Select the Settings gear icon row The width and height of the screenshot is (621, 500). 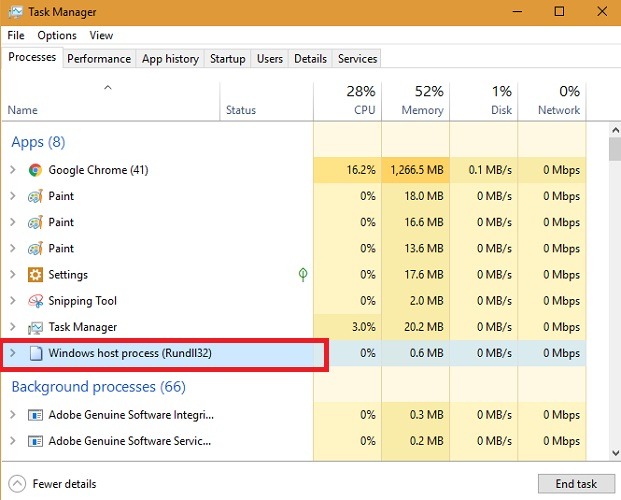pyautogui.click(x=36, y=274)
